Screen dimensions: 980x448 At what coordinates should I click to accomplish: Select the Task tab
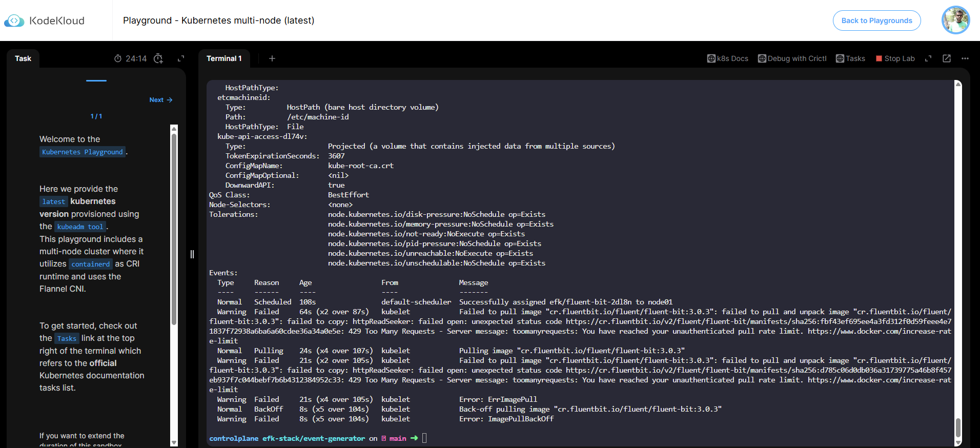pos(23,58)
